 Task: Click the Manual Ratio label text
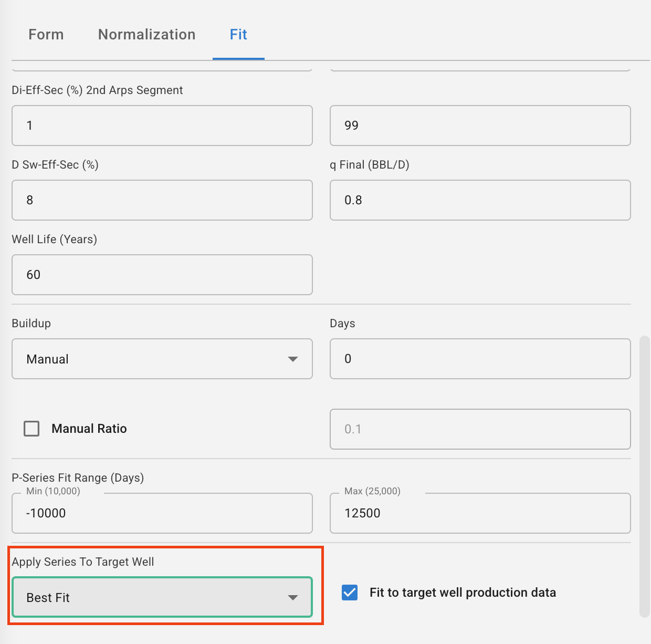point(89,429)
